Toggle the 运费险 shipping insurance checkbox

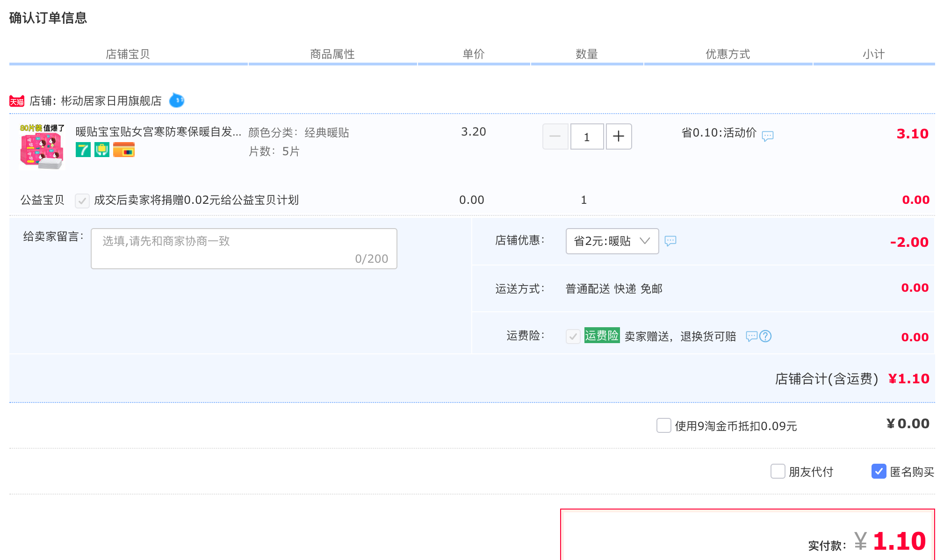click(573, 336)
